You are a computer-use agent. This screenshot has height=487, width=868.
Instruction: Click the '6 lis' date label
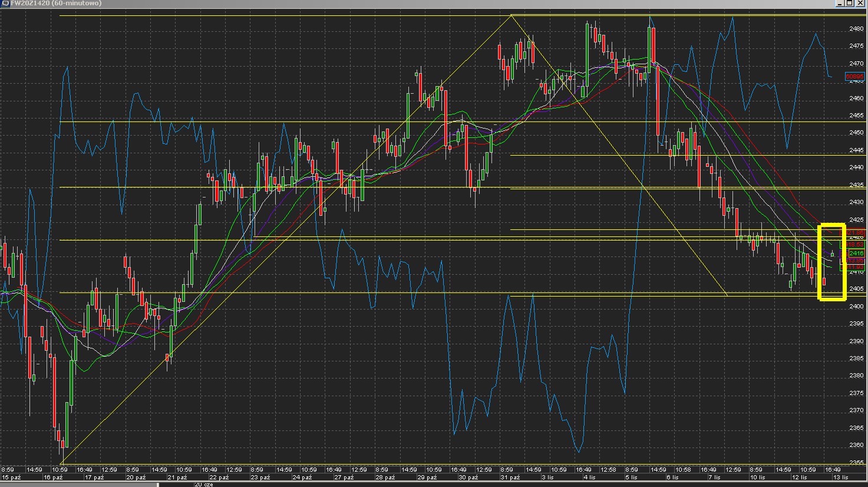672,477
